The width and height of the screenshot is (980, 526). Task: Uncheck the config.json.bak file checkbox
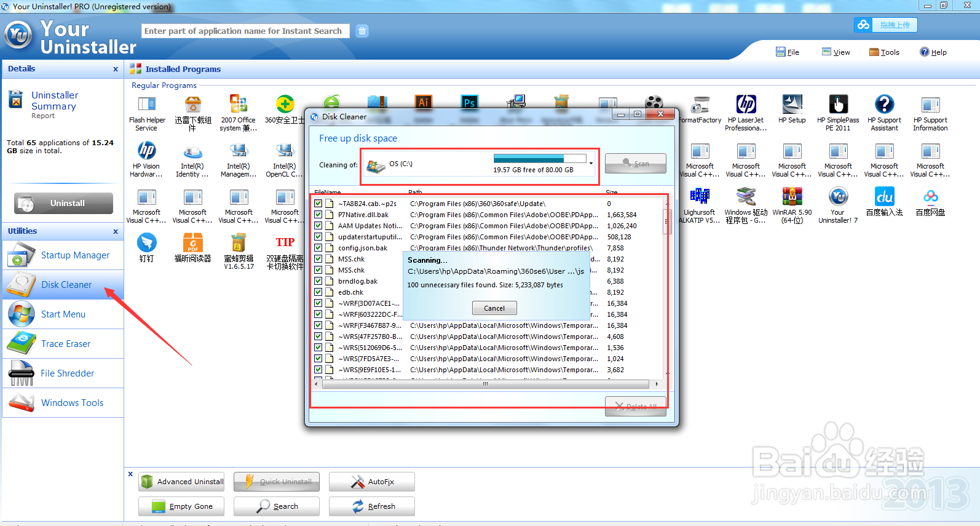pyautogui.click(x=318, y=248)
